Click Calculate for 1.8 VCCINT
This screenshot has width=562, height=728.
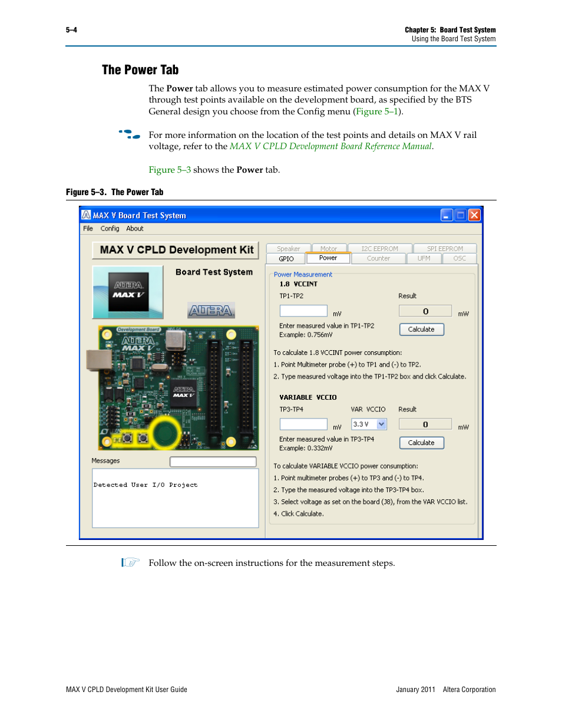coord(421,330)
